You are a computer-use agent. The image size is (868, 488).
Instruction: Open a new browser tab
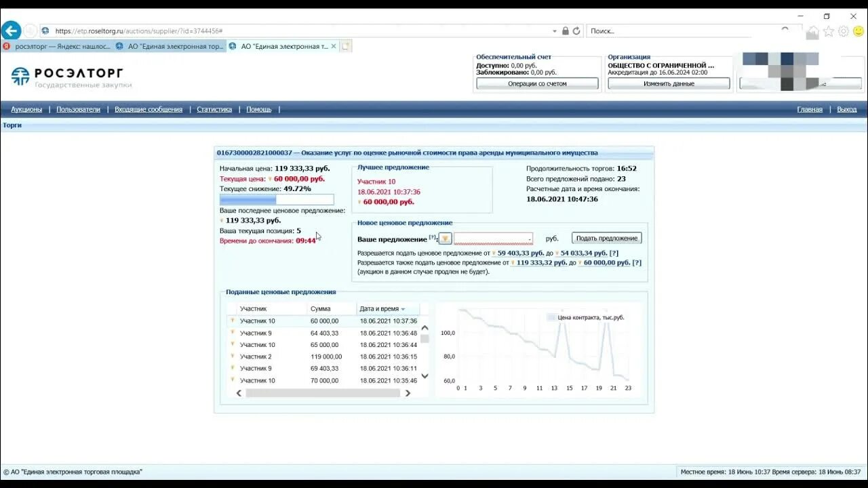(345, 46)
